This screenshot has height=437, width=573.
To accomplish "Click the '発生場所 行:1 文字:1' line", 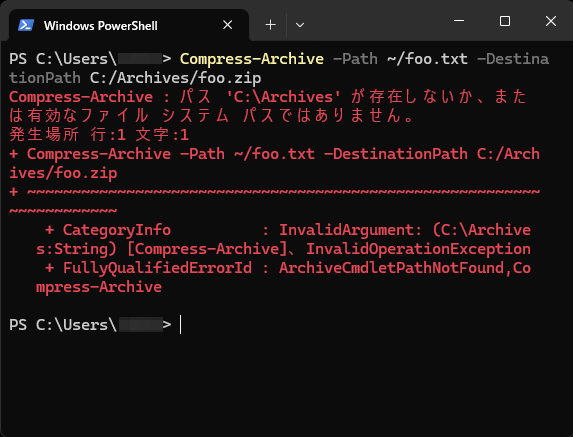I will click(x=99, y=135).
